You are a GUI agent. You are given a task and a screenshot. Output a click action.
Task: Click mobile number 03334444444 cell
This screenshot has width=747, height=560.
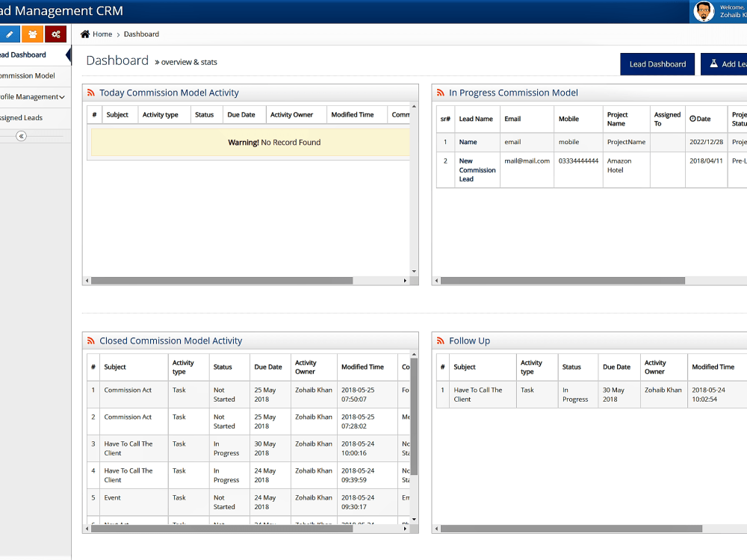(x=578, y=161)
